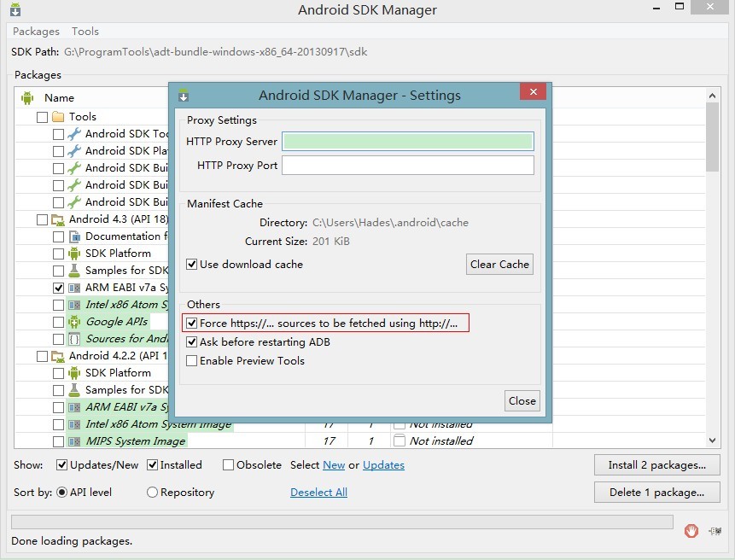Check the Android 4.3 (API 18) group checkbox

(x=42, y=219)
